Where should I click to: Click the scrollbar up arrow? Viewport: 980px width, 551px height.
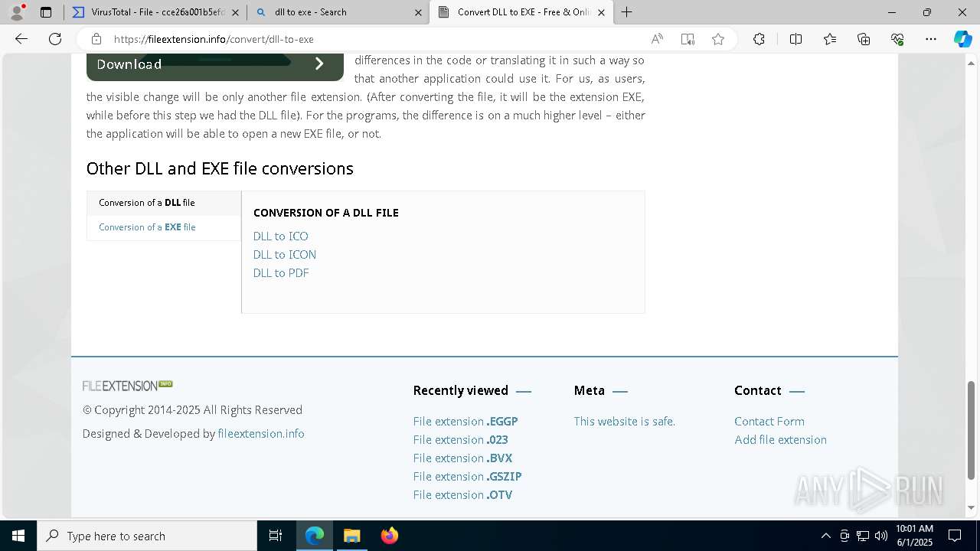coord(972,63)
